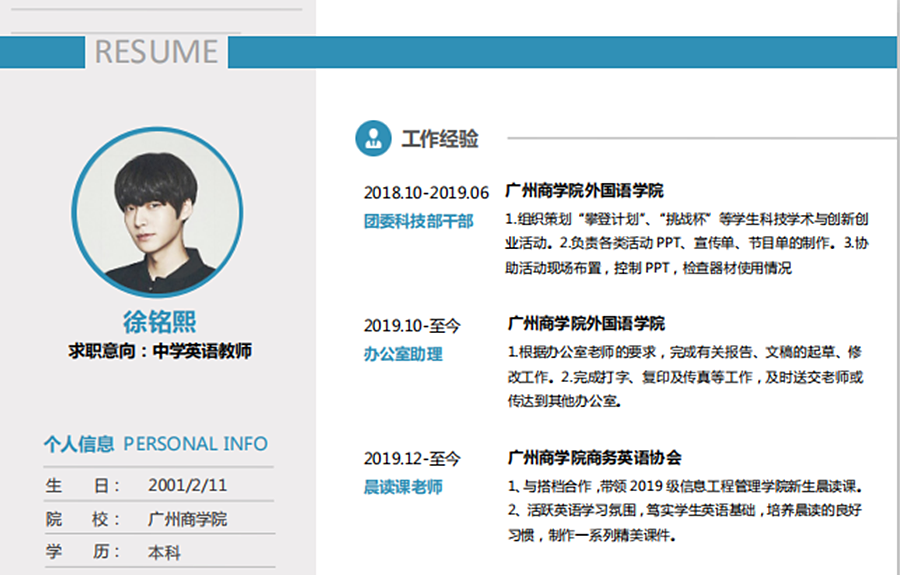Image resolution: width=900 pixels, height=575 pixels.
Task: Select the birthday value 2001/2/11
Action: (x=187, y=485)
